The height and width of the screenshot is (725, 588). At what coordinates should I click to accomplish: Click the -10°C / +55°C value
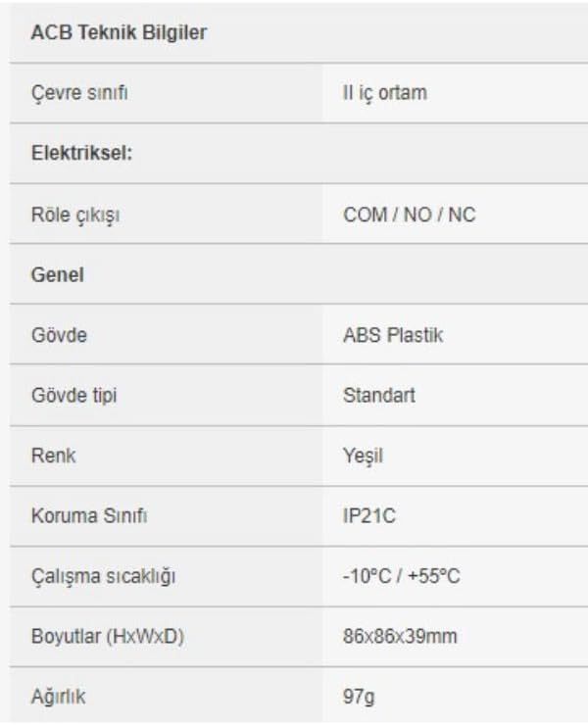click(402, 576)
